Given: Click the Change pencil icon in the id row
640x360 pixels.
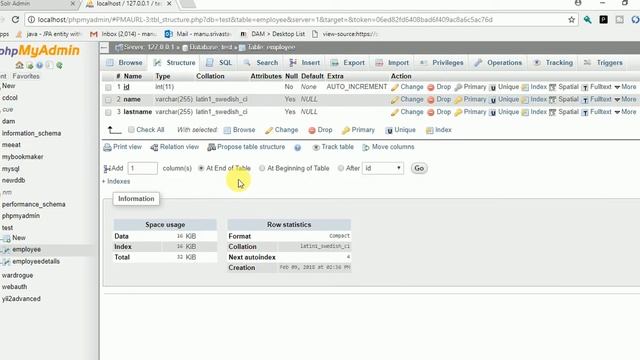Looking at the screenshot, I should tap(394, 87).
